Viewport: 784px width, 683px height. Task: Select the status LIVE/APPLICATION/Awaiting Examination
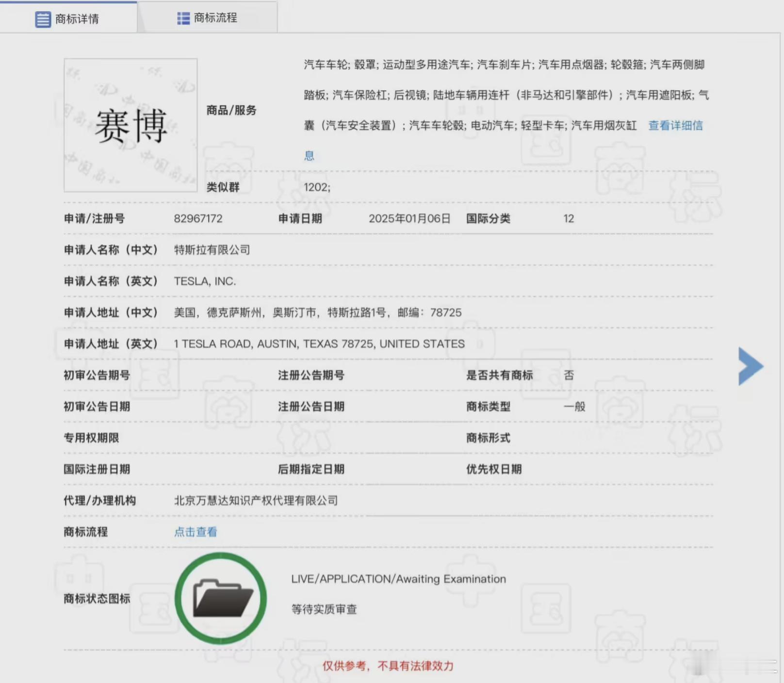(398, 579)
